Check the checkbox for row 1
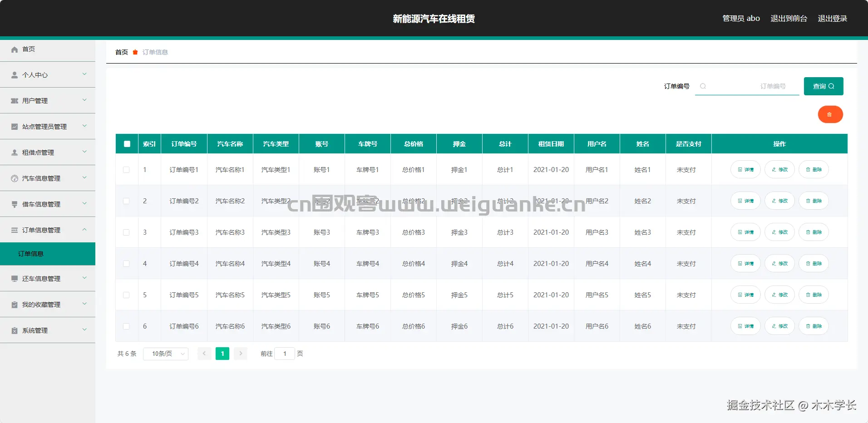The width and height of the screenshot is (868, 423). pyautogui.click(x=126, y=170)
